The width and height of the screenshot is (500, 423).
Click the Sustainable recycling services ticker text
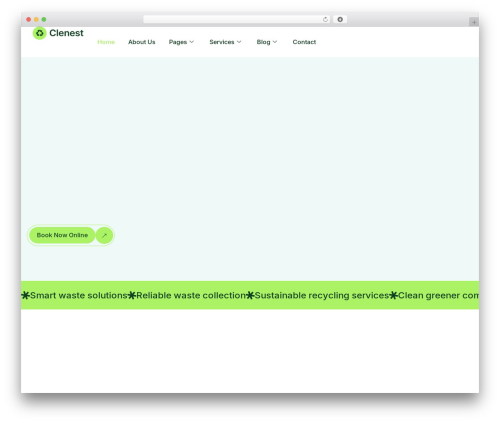click(x=322, y=295)
